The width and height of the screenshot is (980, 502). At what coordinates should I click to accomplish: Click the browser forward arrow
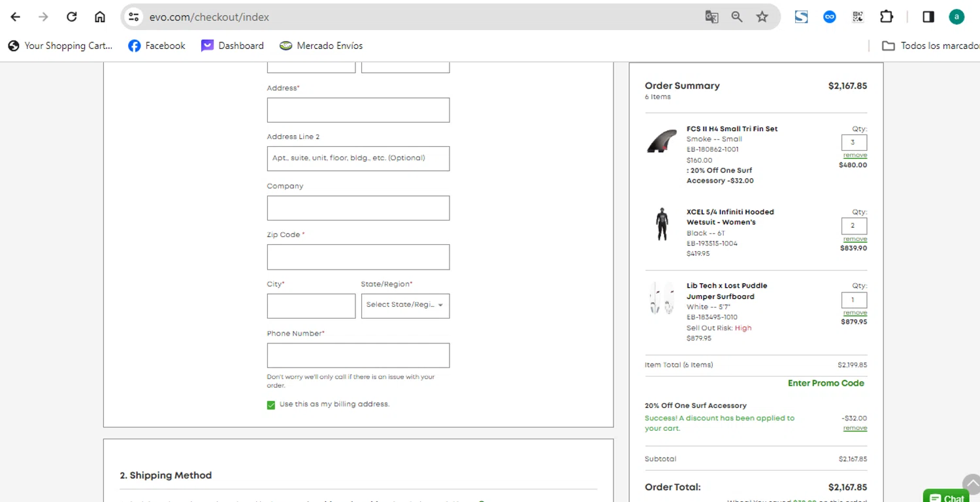coord(43,17)
